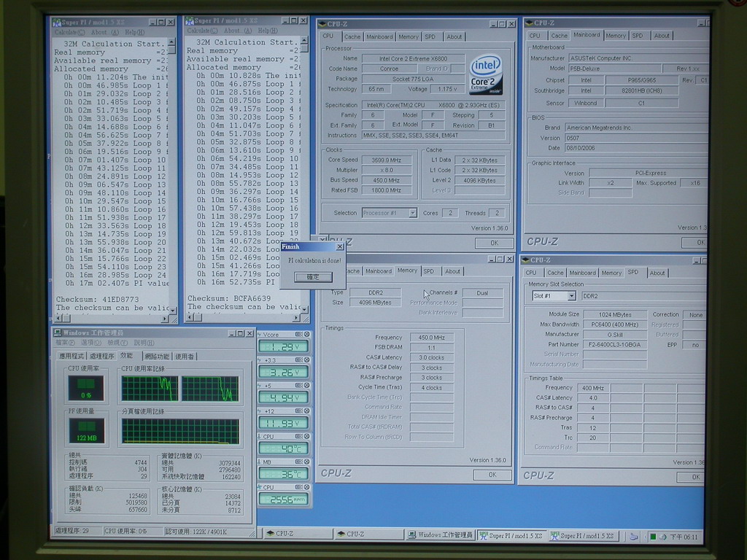
Task: Click green CPU usage icon in system tray
Action: coord(653,537)
